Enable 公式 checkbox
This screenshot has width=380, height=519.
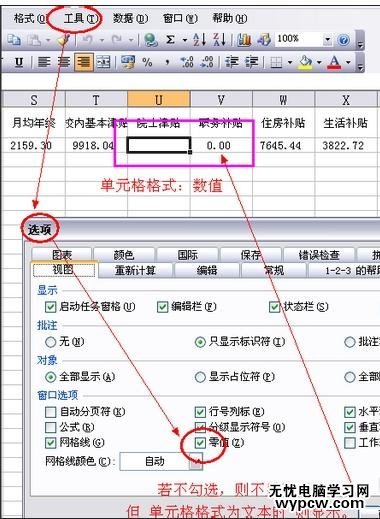[50, 427]
